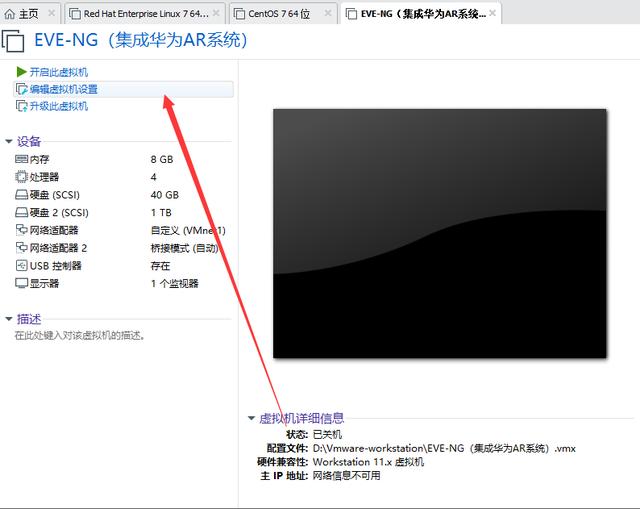Open 编辑虚拟机设置 link
This screenshot has height=509, width=640.
point(64,89)
